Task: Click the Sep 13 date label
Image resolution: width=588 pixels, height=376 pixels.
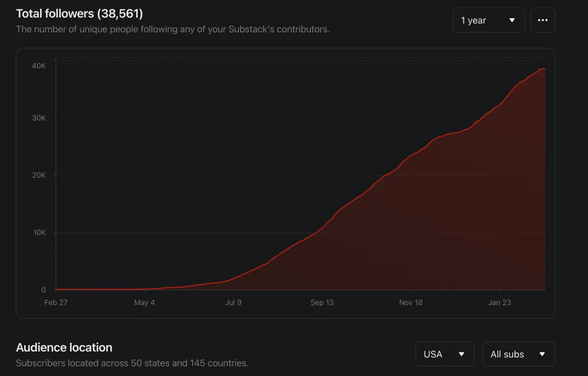Action: tap(322, 302)
